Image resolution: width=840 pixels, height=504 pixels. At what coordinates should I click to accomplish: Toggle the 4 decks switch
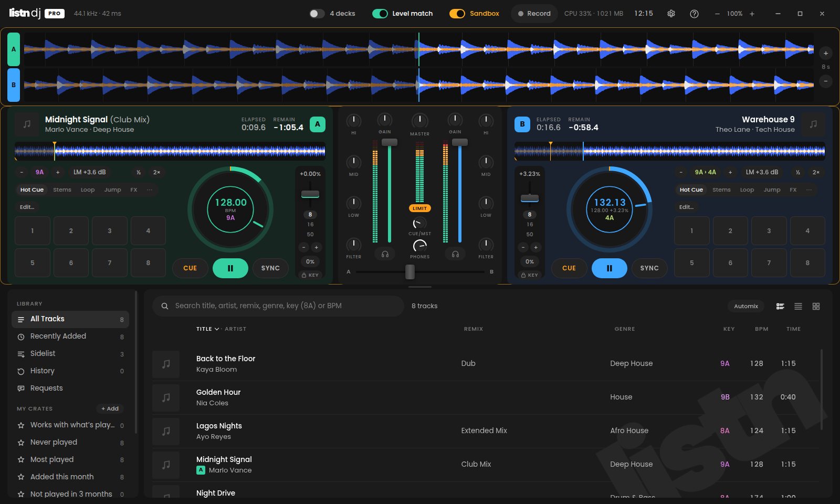tap(317, 14)
